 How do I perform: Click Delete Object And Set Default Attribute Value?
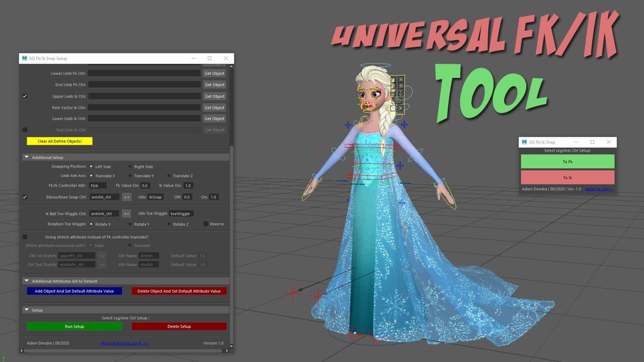point(179,291)
